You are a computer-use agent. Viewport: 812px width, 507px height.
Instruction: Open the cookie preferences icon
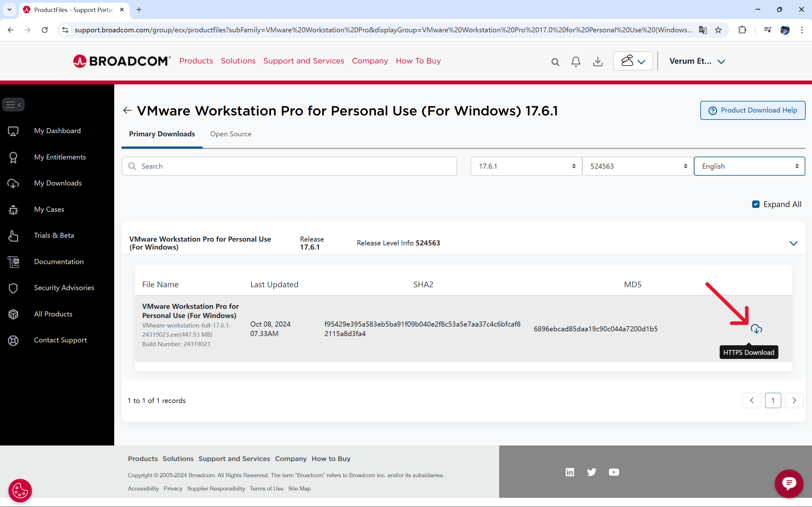20,491
